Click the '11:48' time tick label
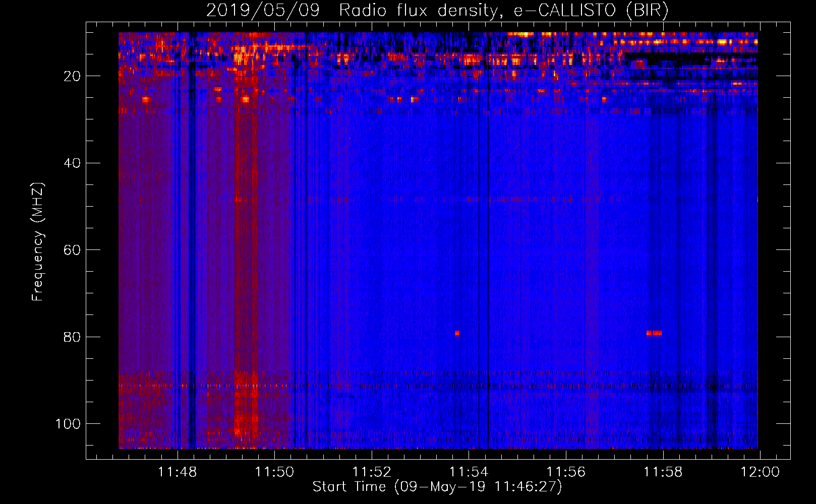 pos(178,472)
